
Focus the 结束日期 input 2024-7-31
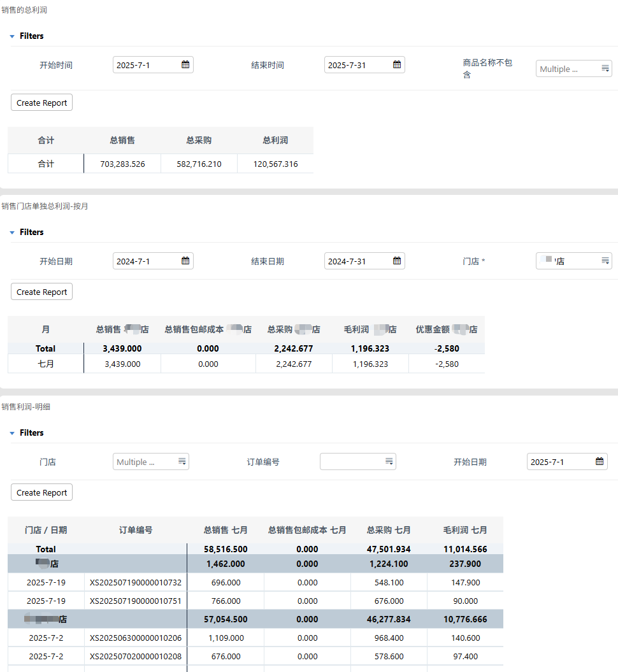click(364, 261)
